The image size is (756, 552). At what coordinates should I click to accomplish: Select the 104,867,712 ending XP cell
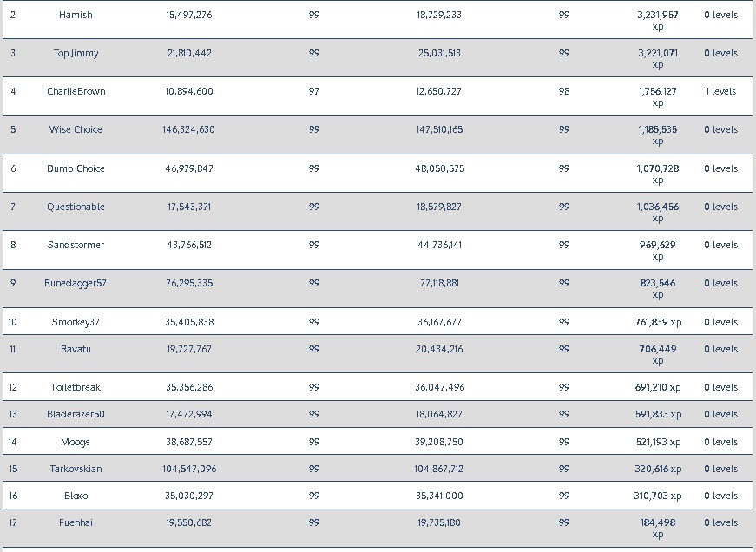pos(438,469)
